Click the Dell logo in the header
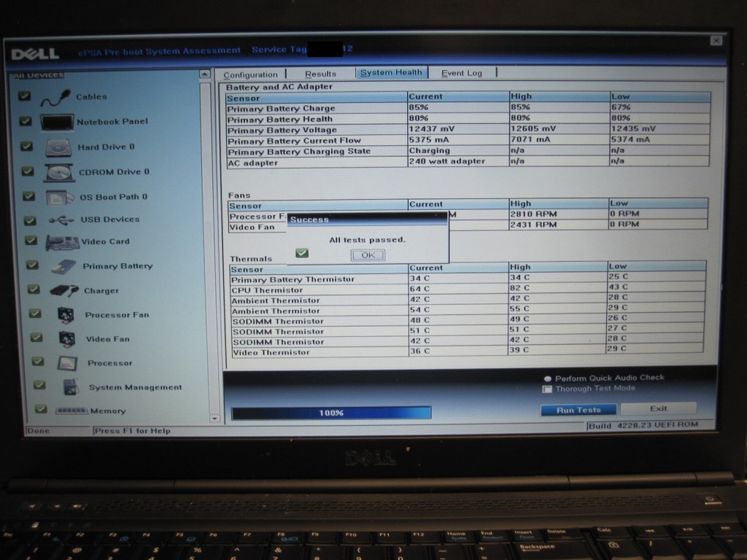This screenshot has height=560, width=747. (x=35, y=54)
